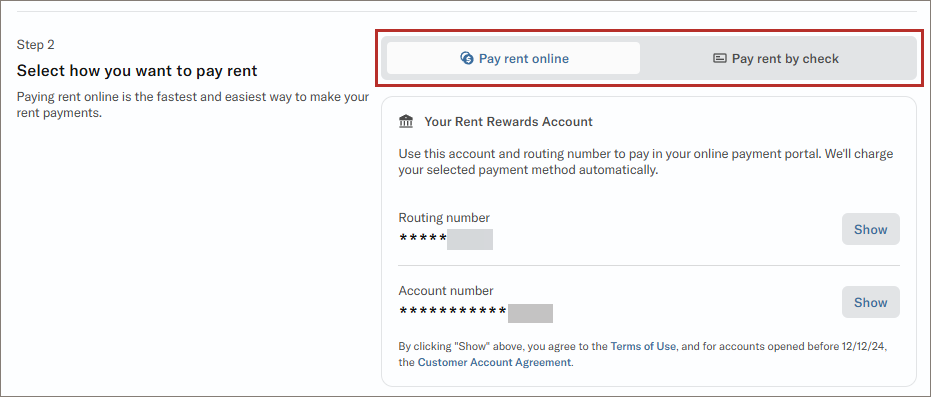
Task: Click the divider line between routing and account sections
Action: 649,265
